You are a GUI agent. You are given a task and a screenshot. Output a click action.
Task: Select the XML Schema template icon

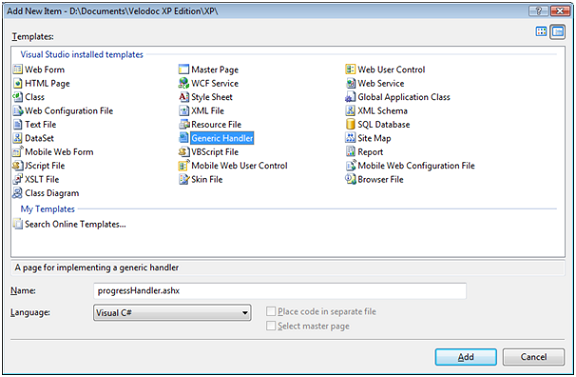[350, 111]
